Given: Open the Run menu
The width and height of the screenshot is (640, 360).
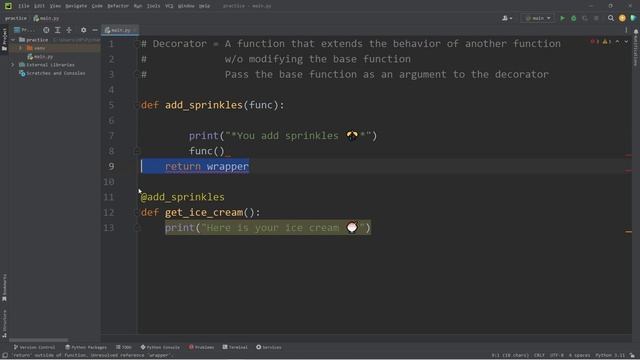Looking at the screenshot, I should click(x=138, y=6).
